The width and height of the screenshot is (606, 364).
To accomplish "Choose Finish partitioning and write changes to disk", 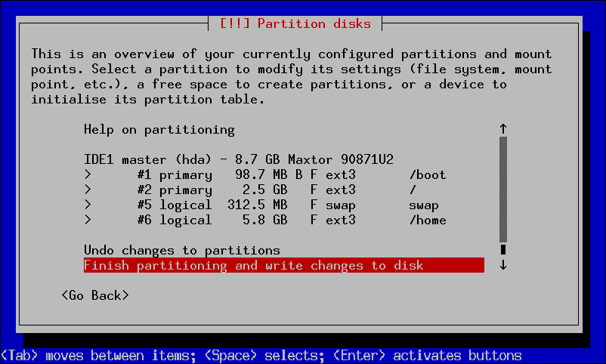I will 284,266.
